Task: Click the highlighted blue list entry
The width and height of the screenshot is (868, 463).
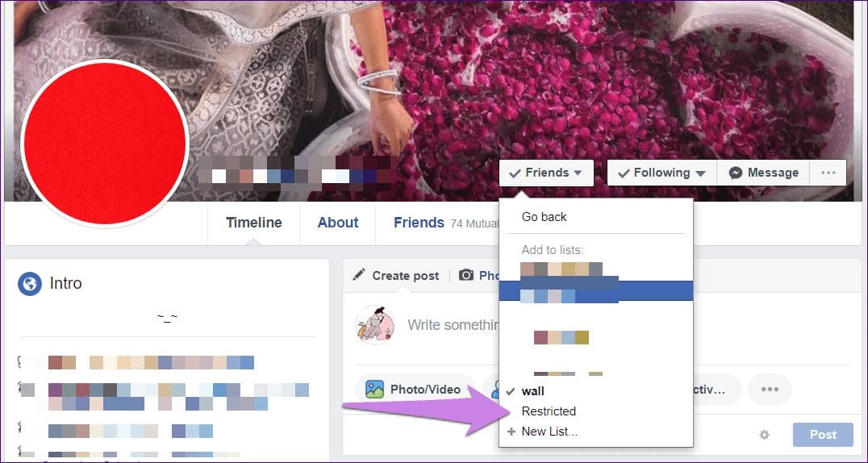Action: coord(595,290)
